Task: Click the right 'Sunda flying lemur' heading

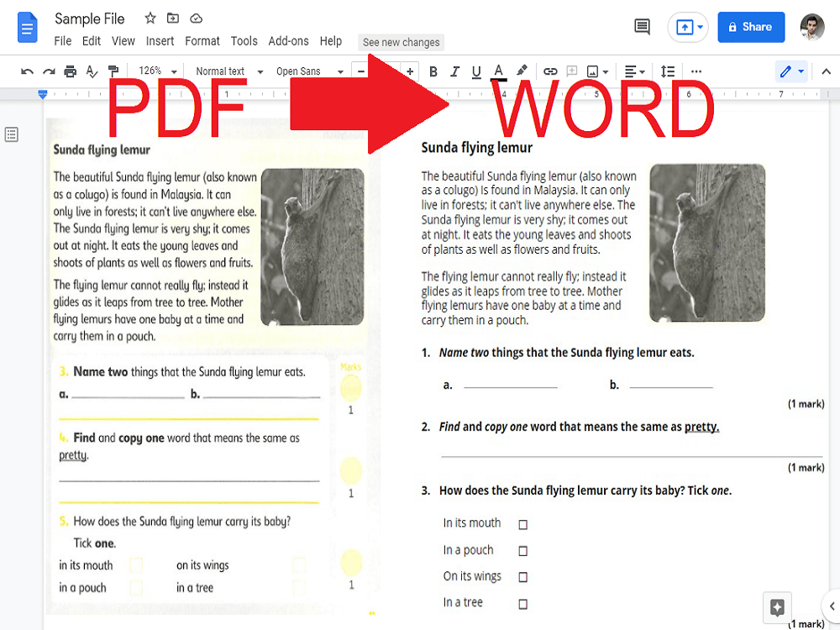Action: [x=477, y=148]
